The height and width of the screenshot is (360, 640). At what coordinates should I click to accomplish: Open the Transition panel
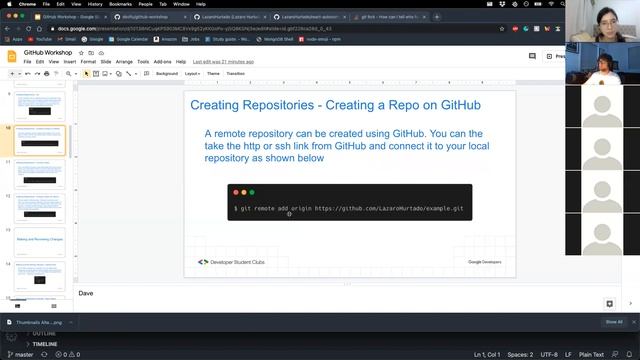pyautogui.click(x=236, y=74)
